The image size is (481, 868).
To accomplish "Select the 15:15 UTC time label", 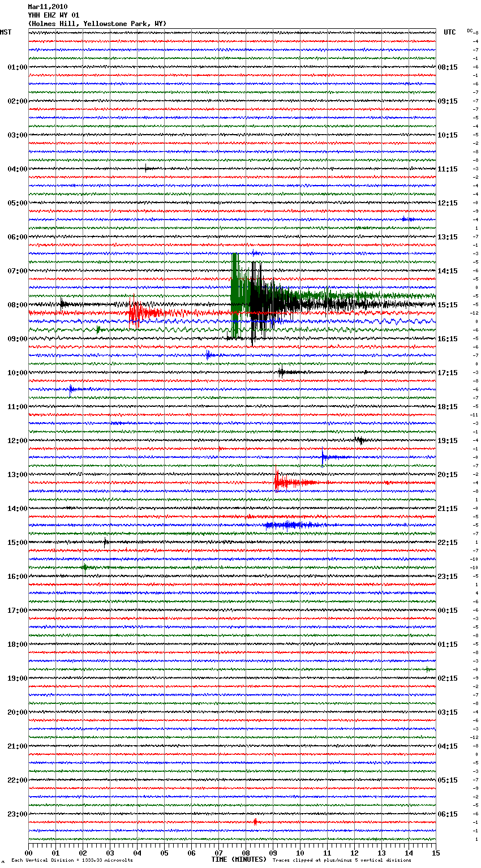I will pos(448,305).
